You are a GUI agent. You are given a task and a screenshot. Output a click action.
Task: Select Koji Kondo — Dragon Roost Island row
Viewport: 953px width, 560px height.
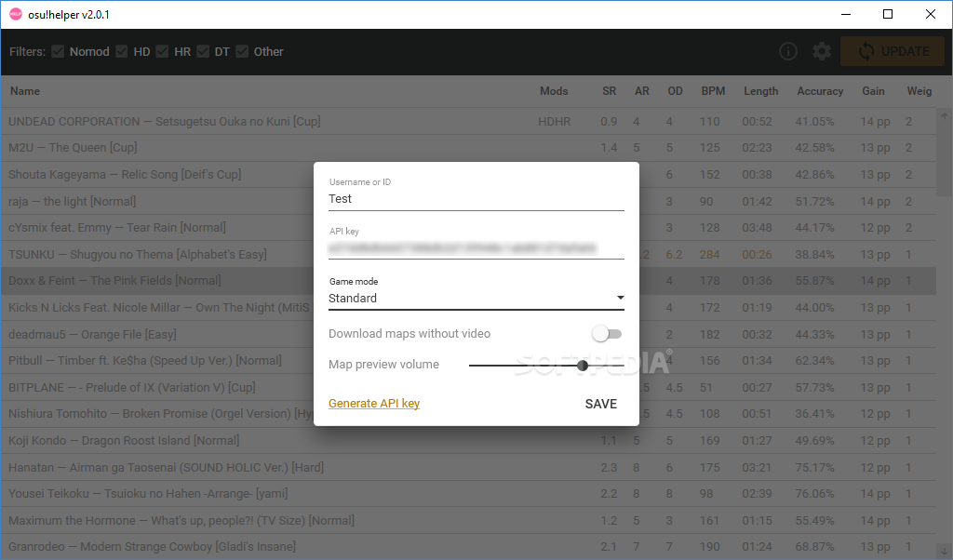click(468, 440)
